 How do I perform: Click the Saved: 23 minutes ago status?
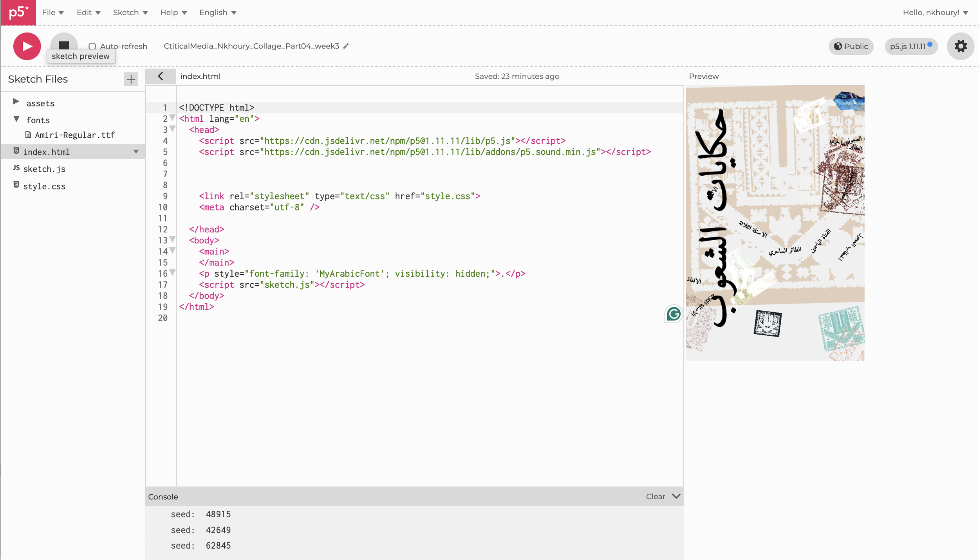tap(517, 76)
